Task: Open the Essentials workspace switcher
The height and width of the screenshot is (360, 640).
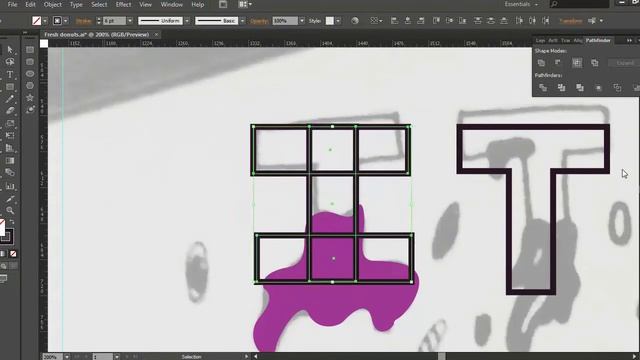Action: tap(521, 4)
